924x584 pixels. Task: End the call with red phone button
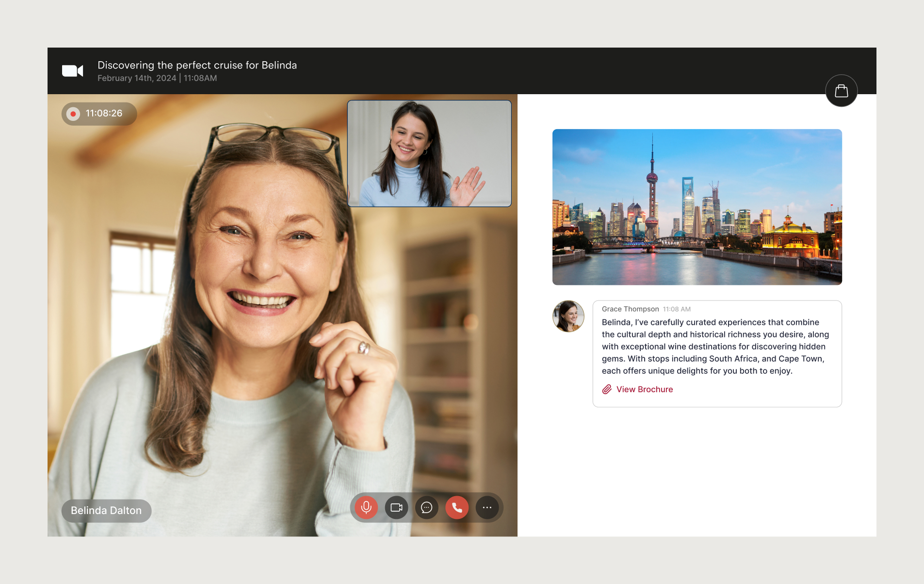457,508
